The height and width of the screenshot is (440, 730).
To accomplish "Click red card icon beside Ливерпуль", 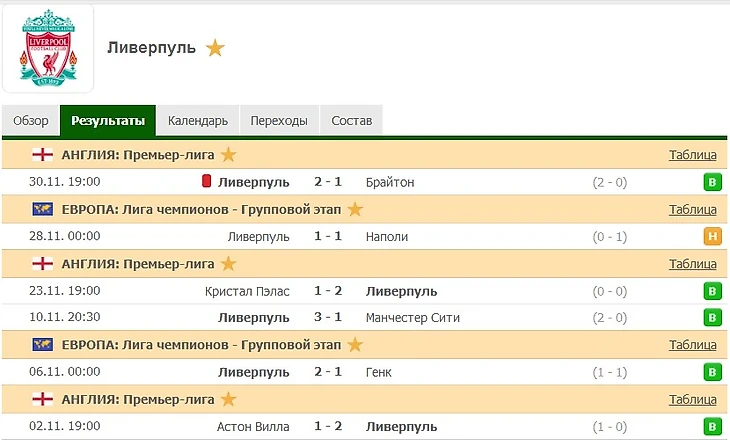I will [206, 182].
